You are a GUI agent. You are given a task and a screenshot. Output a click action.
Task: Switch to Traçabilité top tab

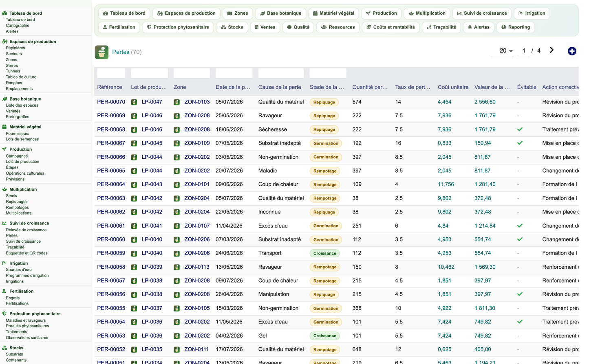pyautogui.click(x=441, y=27)
